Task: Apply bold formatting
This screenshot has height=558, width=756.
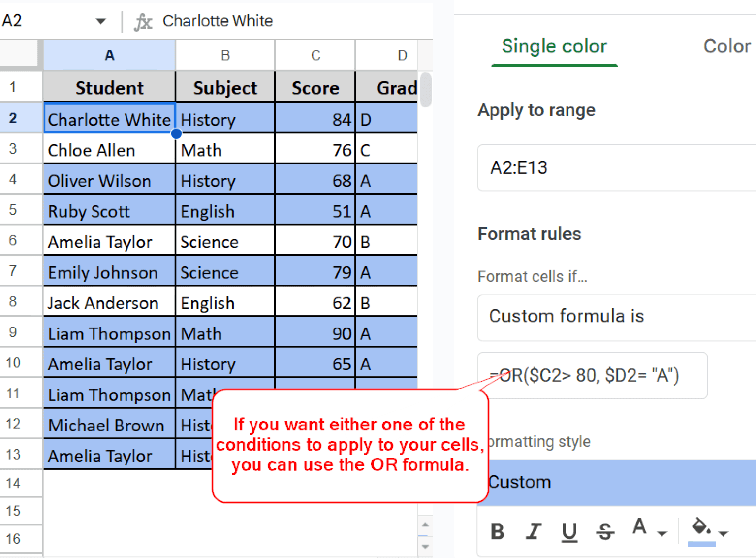Action: (x=497, y=532)
